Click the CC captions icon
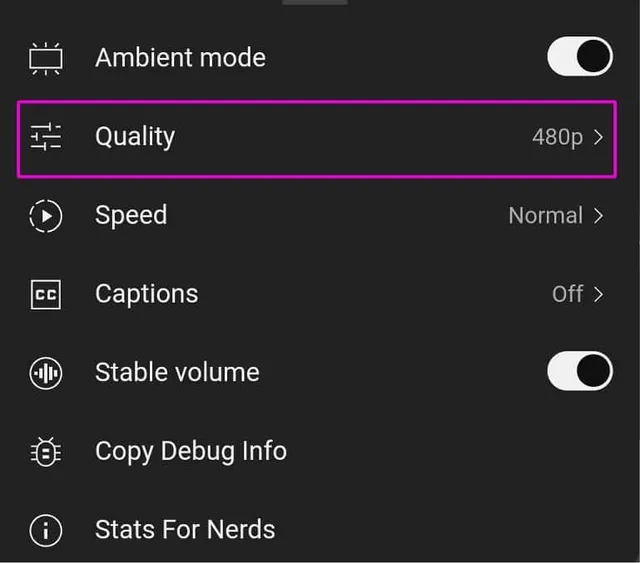Viewport: 640px width, 563px height. [46, 294]
